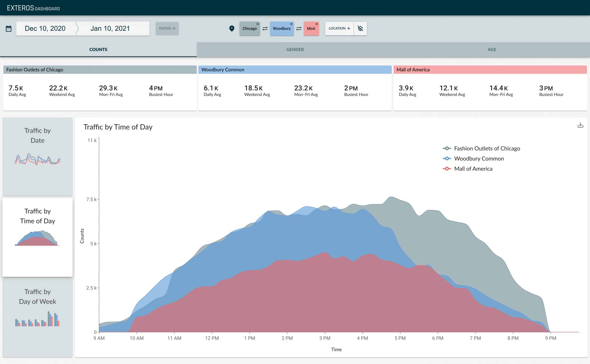
Task: Open the Traffic by Day of Week card
Action: (38, 318)
